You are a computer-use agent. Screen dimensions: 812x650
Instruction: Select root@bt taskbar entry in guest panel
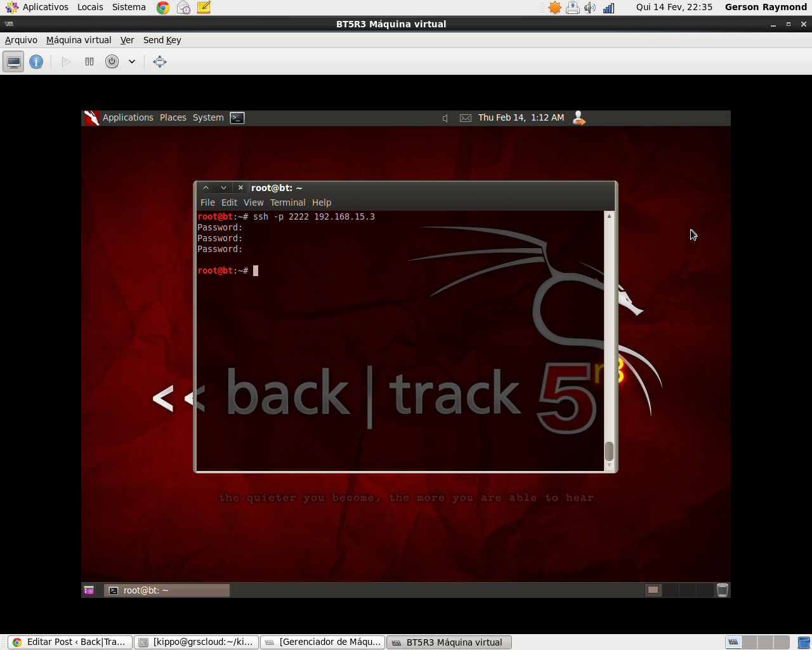click(x=167, y=590)
